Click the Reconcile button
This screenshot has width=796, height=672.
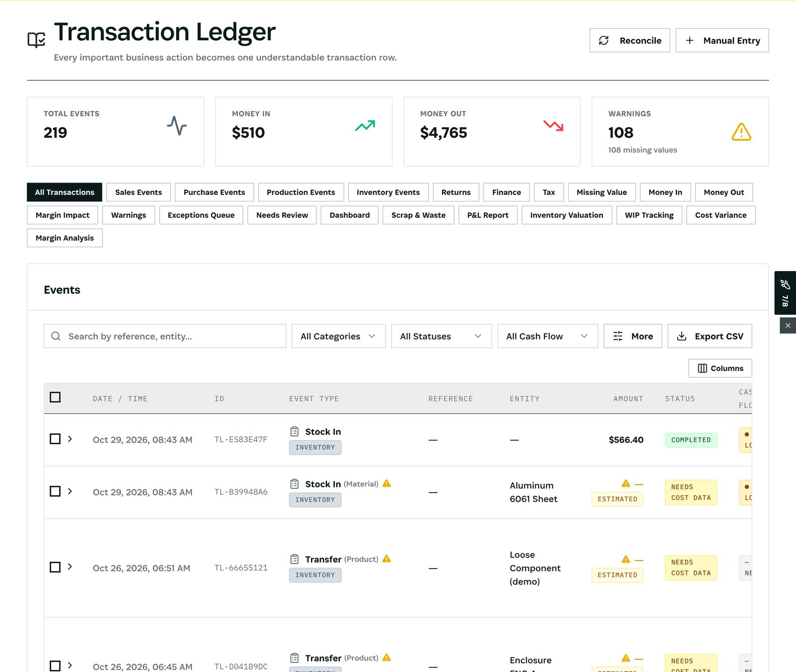(630, 40)
